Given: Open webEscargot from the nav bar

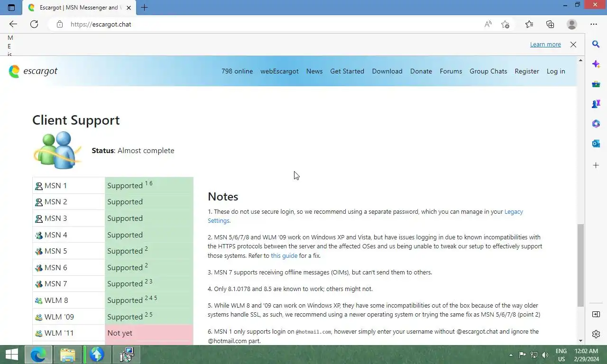Looking at the screenshot, I should (279, 71).
